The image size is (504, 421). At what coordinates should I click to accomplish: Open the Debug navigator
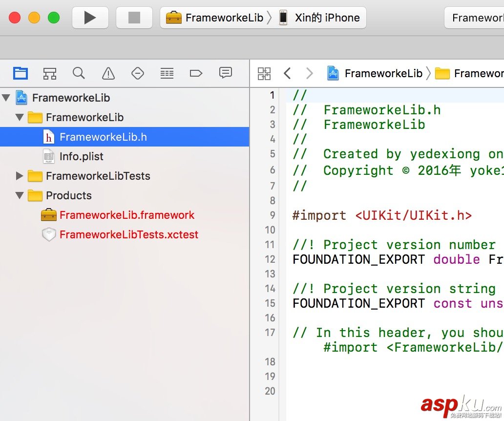click(x=167, y=73)
